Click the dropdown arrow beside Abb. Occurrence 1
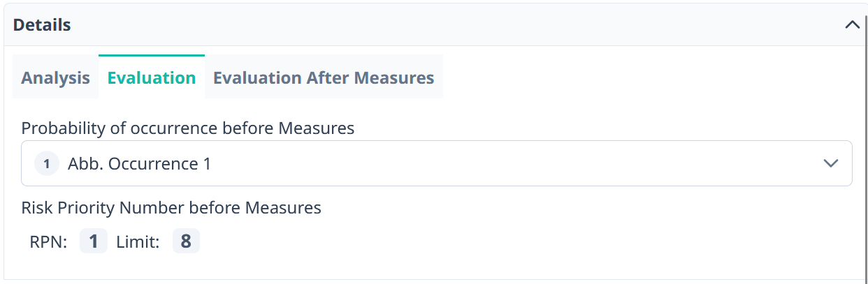This screenshot has height=284, width=868. pyautogui.click(x=830, y=164)
